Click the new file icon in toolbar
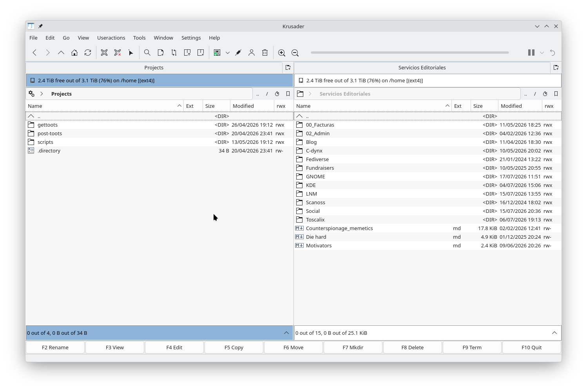The image size is (587, 392). 161,53
